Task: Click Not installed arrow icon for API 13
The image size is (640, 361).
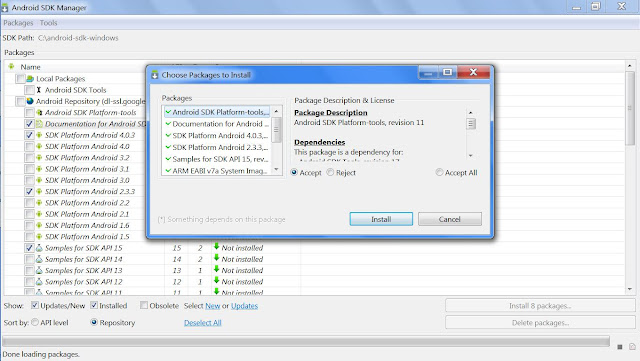Action: click(216, 269)
